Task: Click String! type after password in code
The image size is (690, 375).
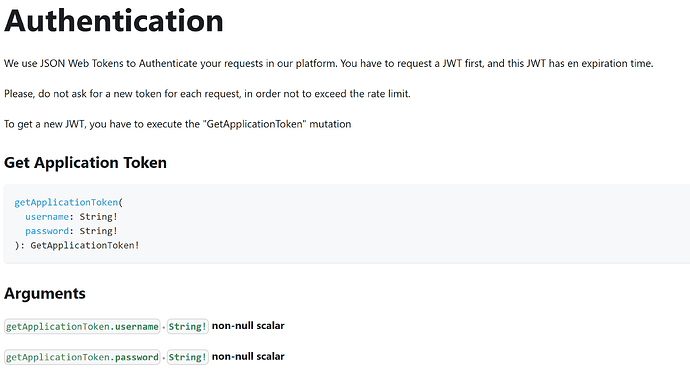Action: [98, 231]
